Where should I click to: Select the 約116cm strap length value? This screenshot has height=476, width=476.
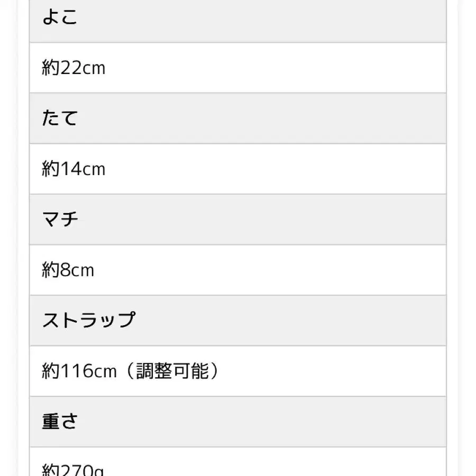click(79, 371)
